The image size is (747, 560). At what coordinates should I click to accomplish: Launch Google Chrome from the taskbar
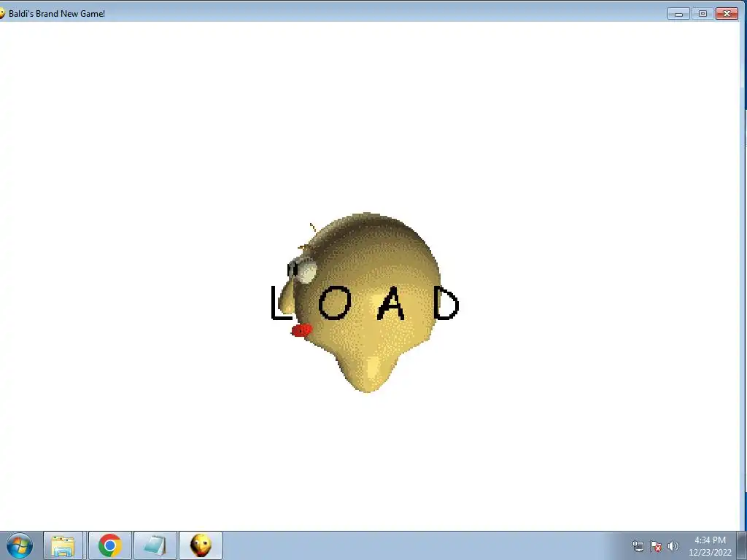coord(109,545)
